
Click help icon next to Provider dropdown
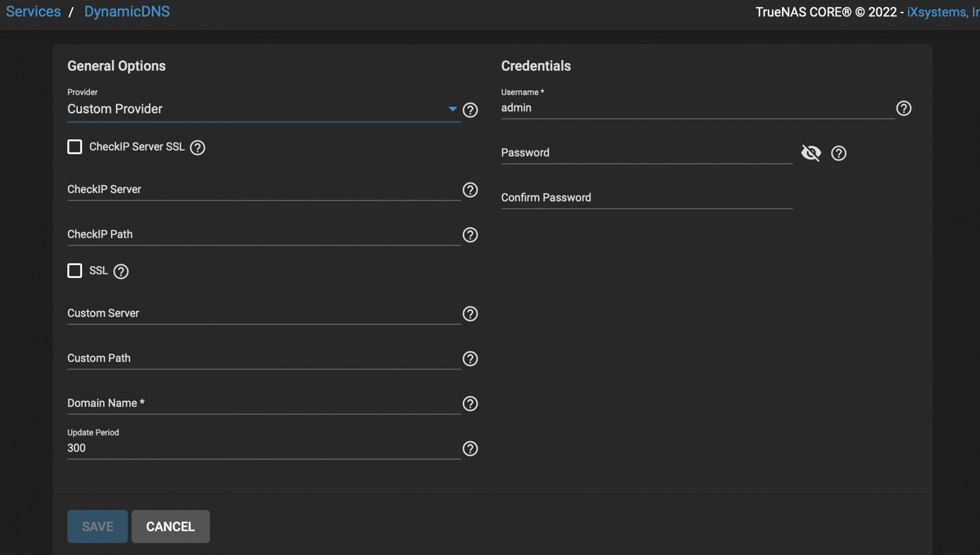[470, 110]
